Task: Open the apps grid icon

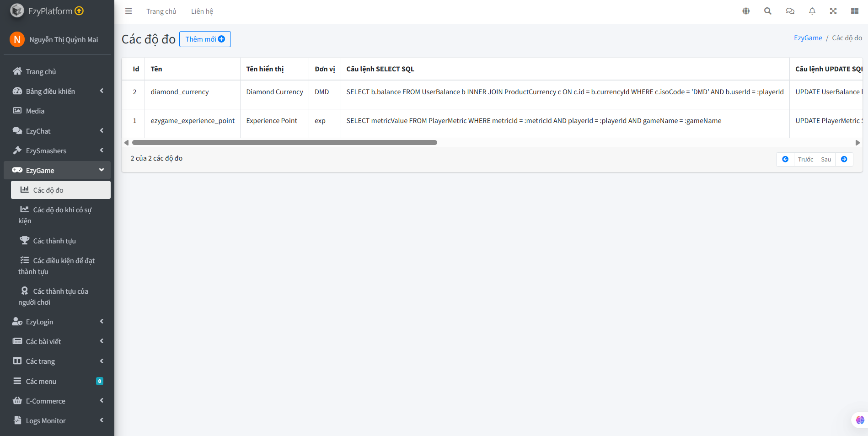Action: pos(855,11)
